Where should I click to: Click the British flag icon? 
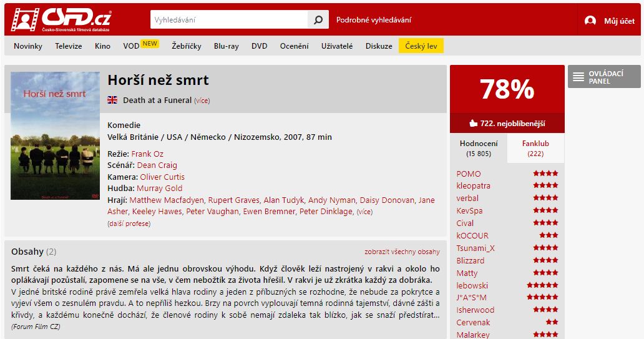pos(112,100)
